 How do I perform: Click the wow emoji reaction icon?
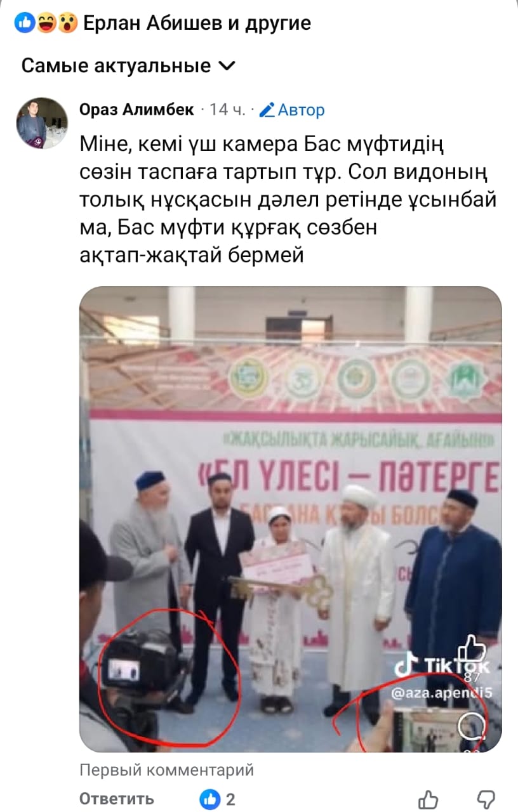(x=67, y=24)
